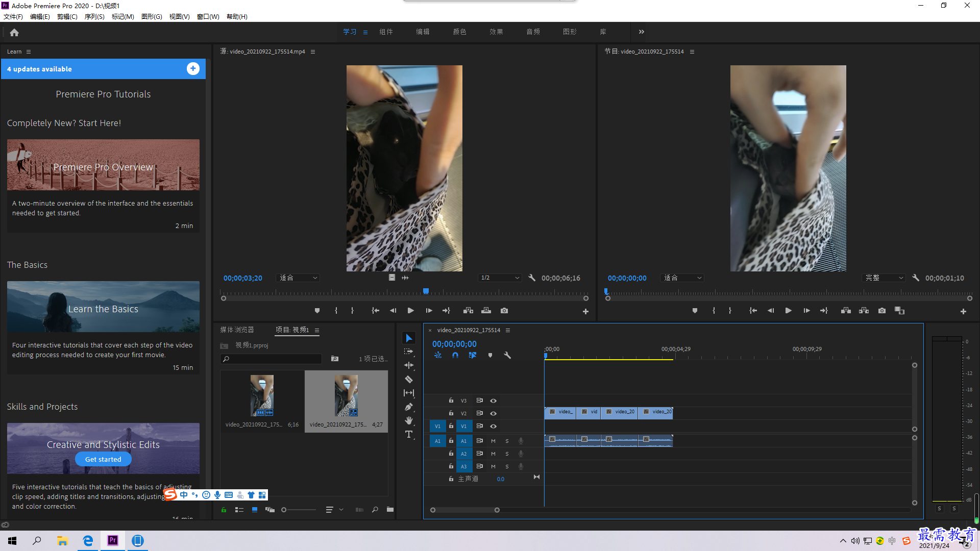Switch to 颜色 workspace tab
Viewport: 980px width, 551px height.
coord(459,32)
